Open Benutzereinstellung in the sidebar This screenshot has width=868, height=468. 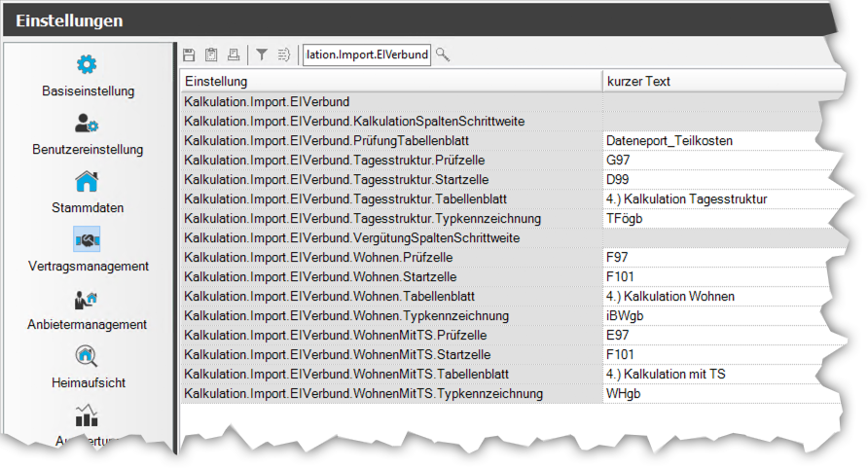88,134
